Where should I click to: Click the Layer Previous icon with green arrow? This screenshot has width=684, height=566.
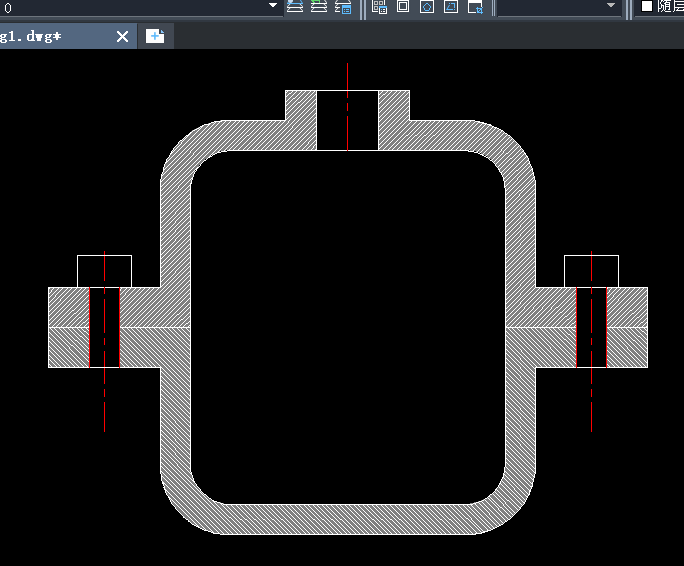pos(319,7)
